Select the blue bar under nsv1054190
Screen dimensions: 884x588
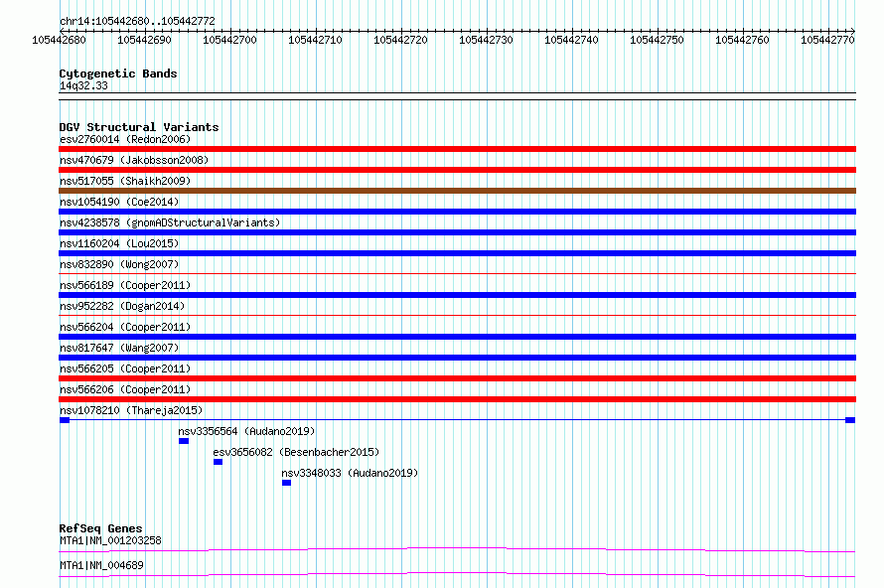coord(457,212)
